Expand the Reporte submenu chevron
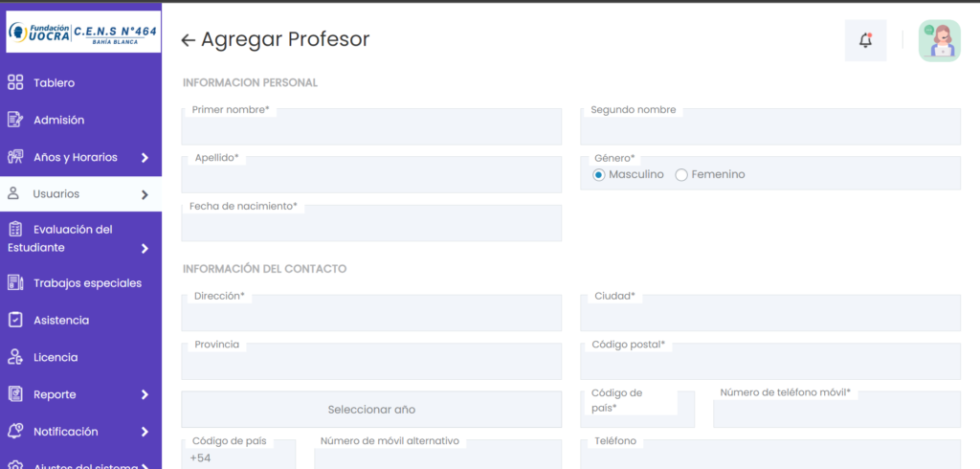The height and width of the screenshot is (469, 980). tap(145, 394)
